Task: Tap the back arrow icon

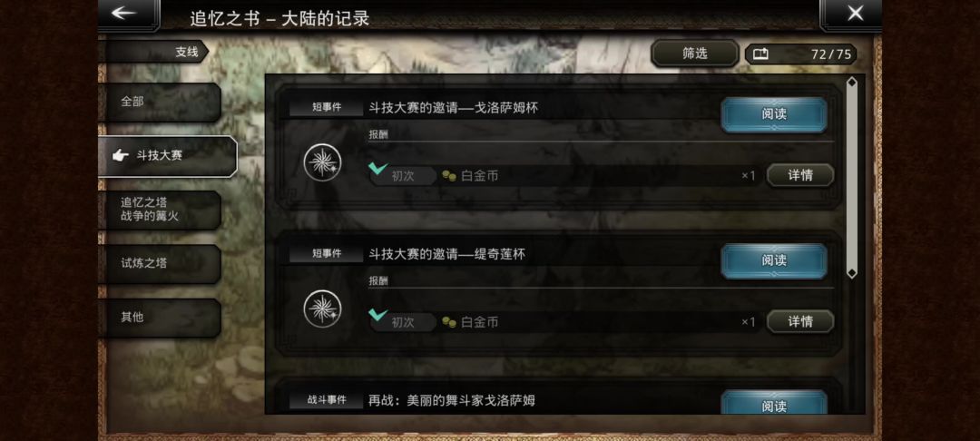Action: click(124, 13)
